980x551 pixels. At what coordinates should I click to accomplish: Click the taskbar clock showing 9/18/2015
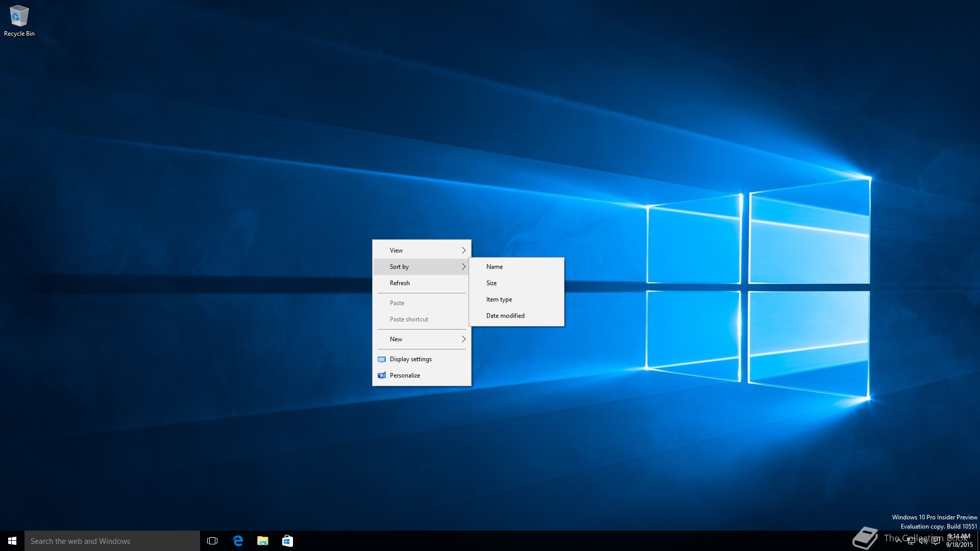(960, 541)
